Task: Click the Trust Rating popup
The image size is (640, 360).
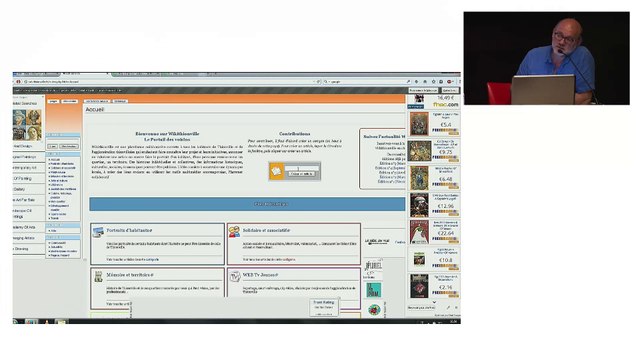Action: click(324, 308)
